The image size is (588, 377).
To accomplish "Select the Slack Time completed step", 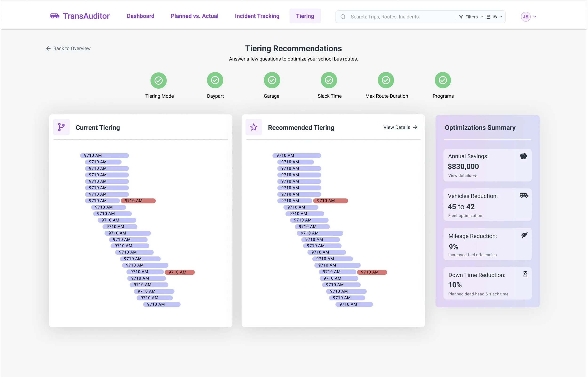I will (x=329, y=80).
